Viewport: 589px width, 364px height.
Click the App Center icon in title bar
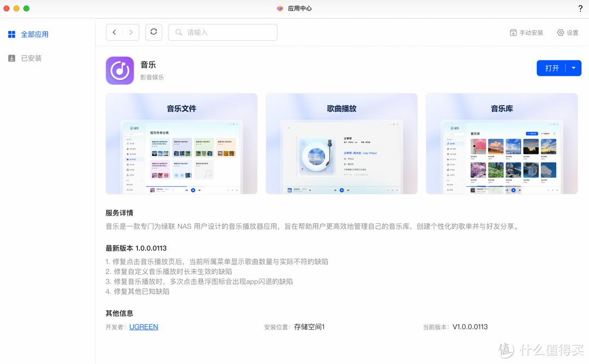(x=280, y=8)
